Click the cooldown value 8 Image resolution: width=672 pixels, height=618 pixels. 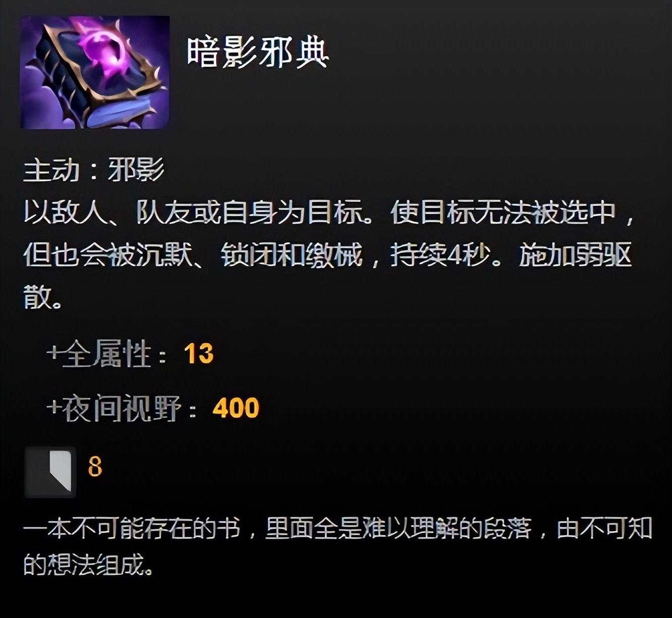pos(95,466)
